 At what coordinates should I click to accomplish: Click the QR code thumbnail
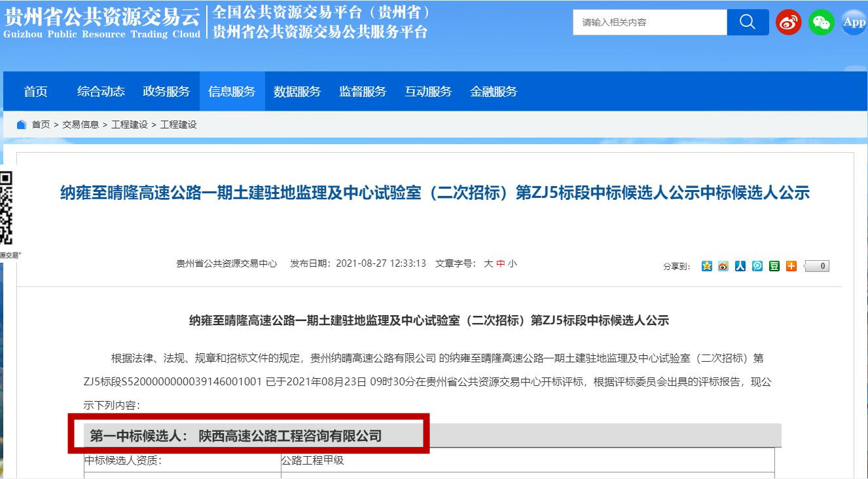tap(6, 207)
